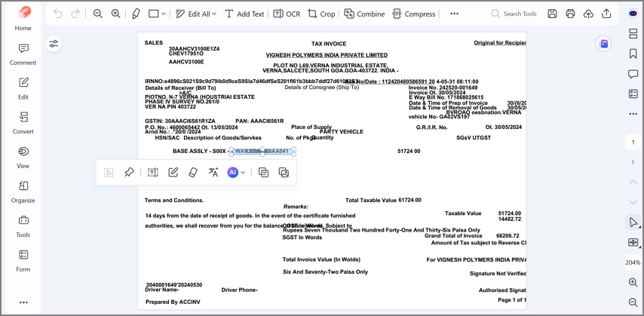Click the AI button in floating toolbar
The height and width of the screenshot is (316, 644).
coord(233,173)
